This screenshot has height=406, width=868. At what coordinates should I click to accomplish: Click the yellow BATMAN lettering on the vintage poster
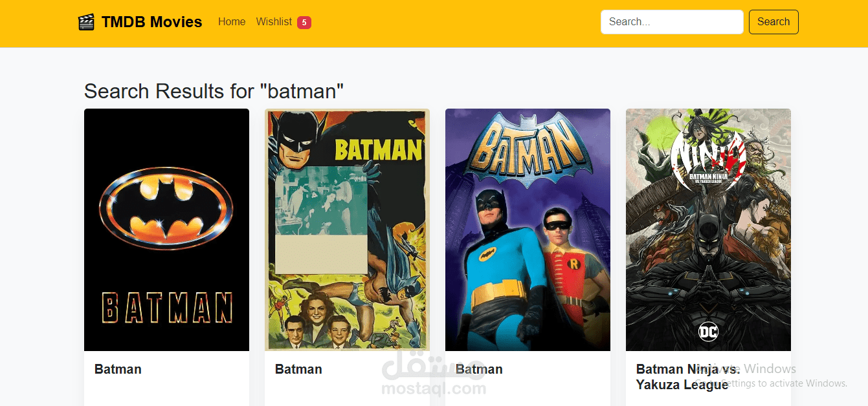378,150
